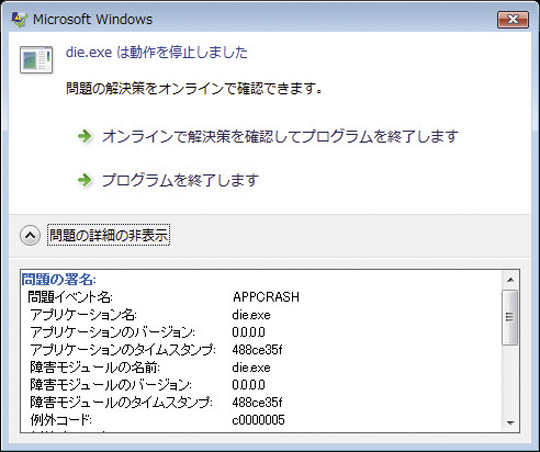Image resolution: width=540 pixels, height=452 pixels.
Task: Click the die.exe は動作を停止しました heading
Action: point(157,52)
